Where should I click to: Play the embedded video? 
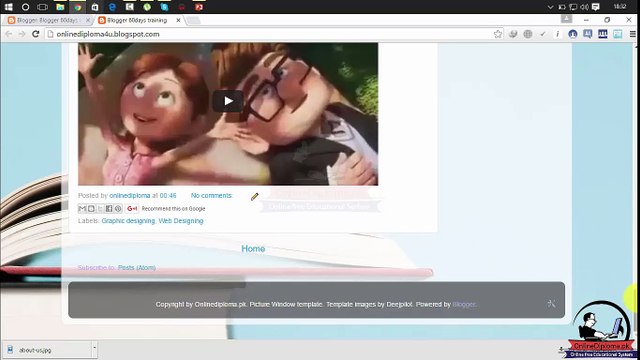(228, 101)
